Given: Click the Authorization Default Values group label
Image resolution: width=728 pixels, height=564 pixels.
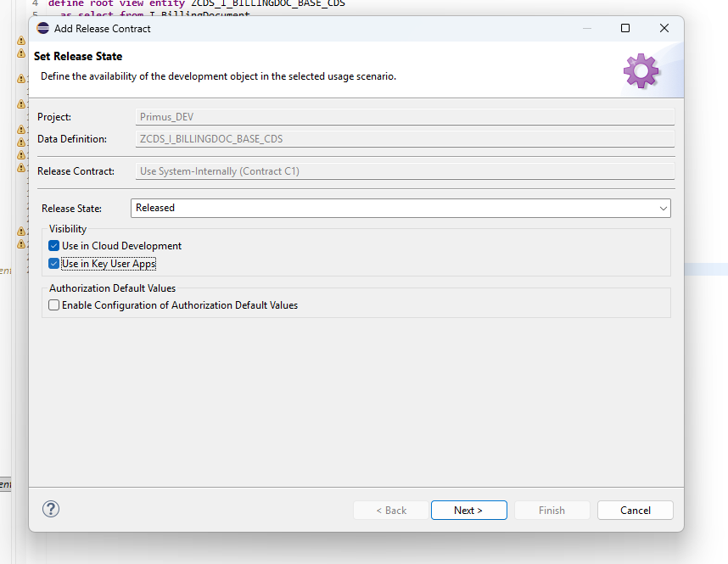Looking at the screenshot, I should [112, 288].
